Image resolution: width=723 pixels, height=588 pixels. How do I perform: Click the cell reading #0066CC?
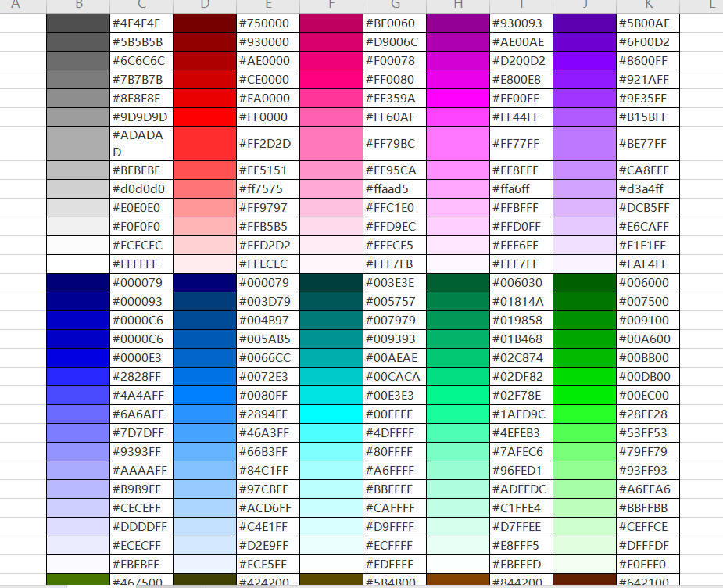[x=268, y=357]
